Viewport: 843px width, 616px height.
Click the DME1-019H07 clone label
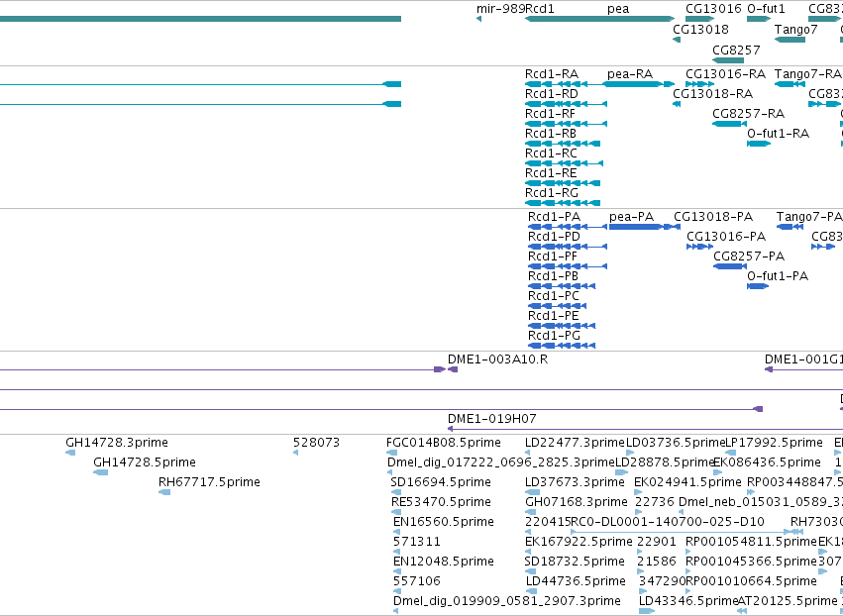[492, 419]
